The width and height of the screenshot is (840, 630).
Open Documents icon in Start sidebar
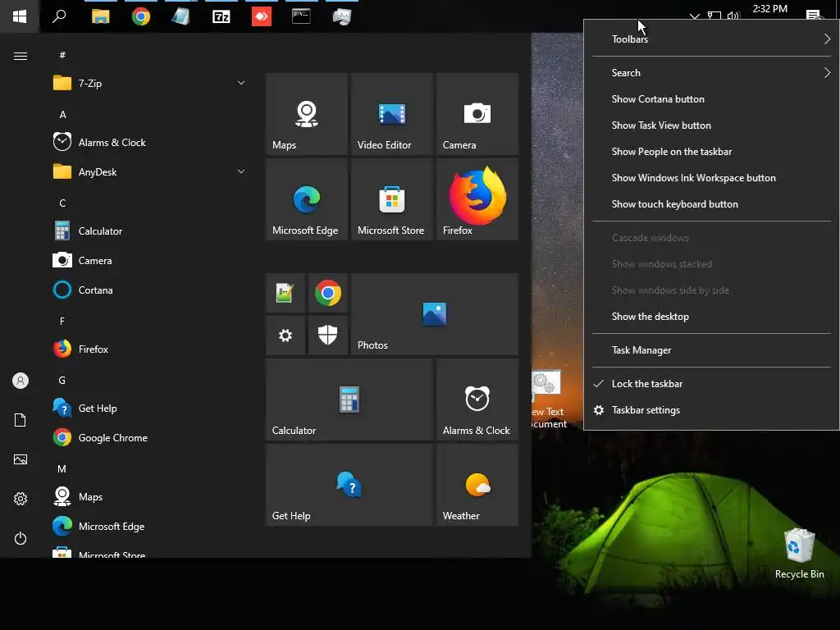(x=21, y=420)
